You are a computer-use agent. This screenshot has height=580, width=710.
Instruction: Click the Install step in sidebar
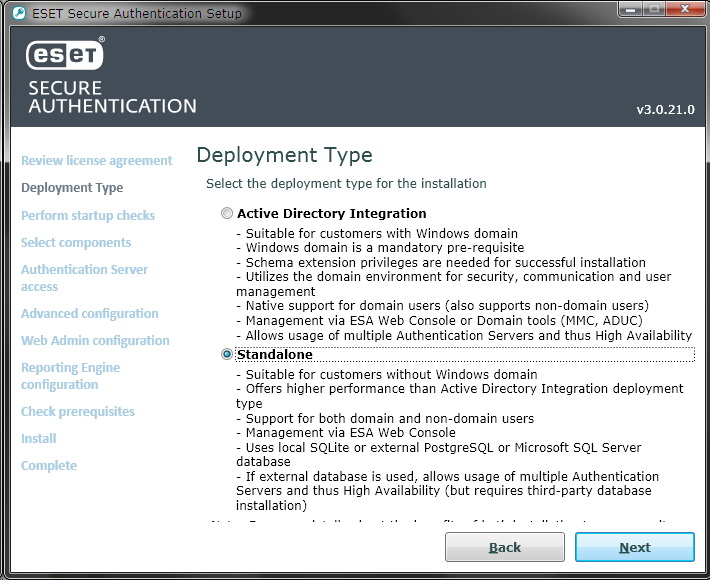38,438
